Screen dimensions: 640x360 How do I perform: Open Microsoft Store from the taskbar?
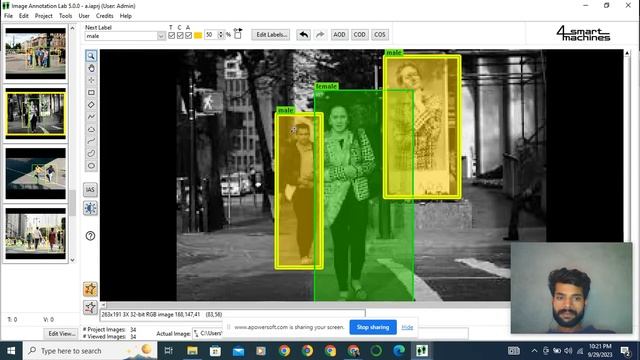point(215,351)
